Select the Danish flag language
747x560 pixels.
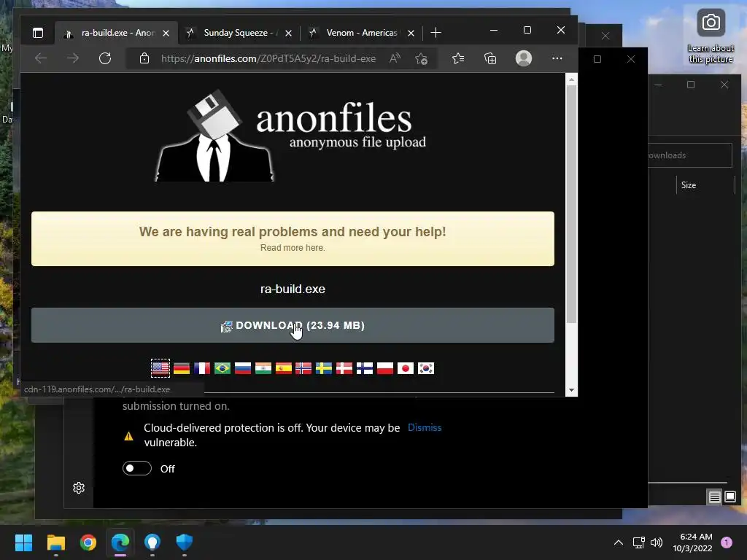tap(344, 368)
